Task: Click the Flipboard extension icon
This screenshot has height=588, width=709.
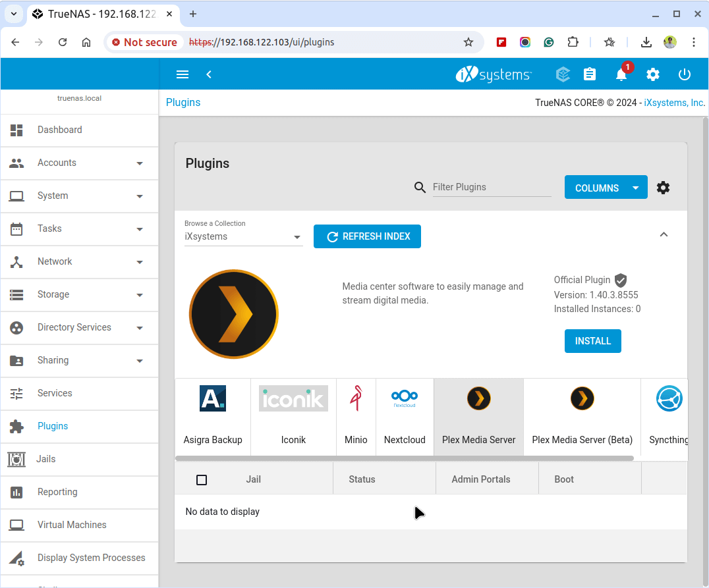Action: 501,42
